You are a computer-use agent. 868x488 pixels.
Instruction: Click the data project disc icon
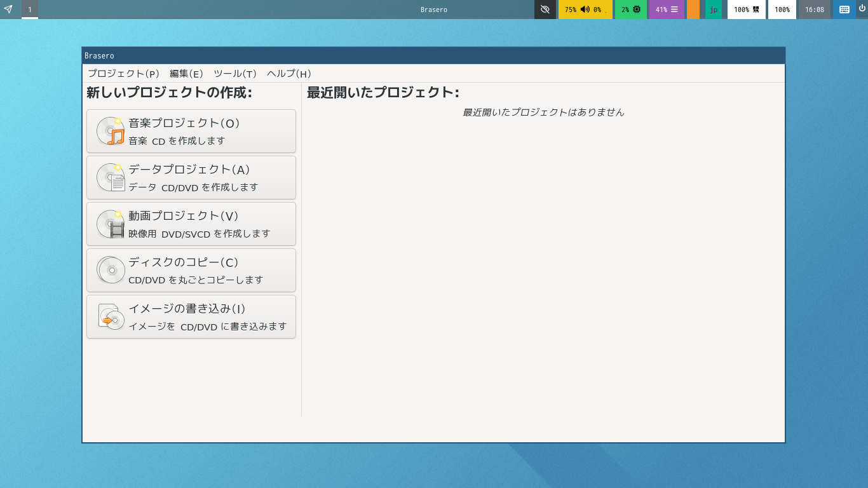click(x=111, y=177)
